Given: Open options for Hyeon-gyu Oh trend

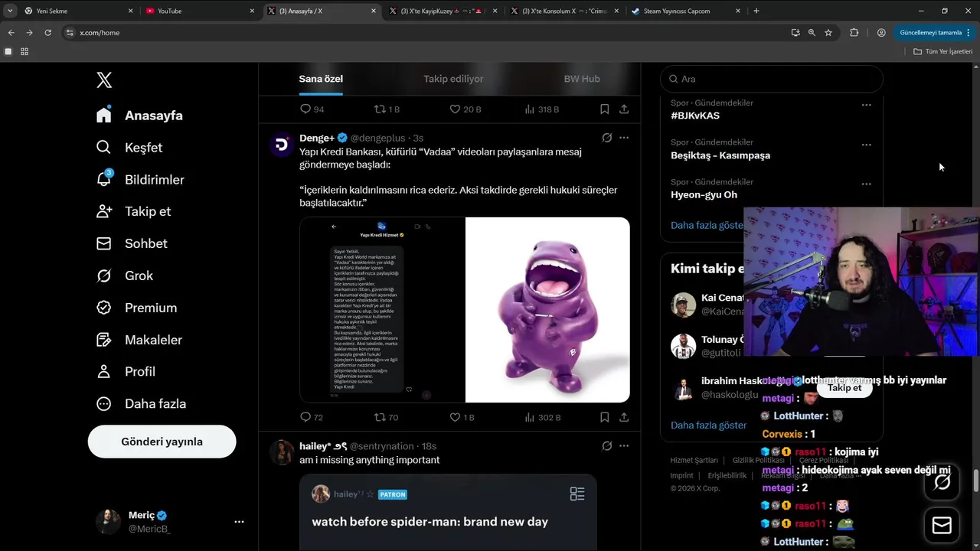Looking at the screenshot, I should [x=866, y=184].
